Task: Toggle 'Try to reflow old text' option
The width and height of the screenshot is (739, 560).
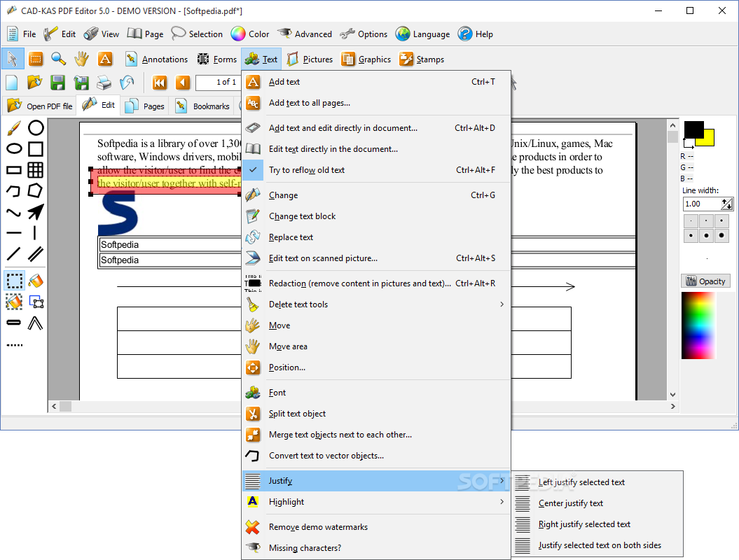Action: [377, 170]
